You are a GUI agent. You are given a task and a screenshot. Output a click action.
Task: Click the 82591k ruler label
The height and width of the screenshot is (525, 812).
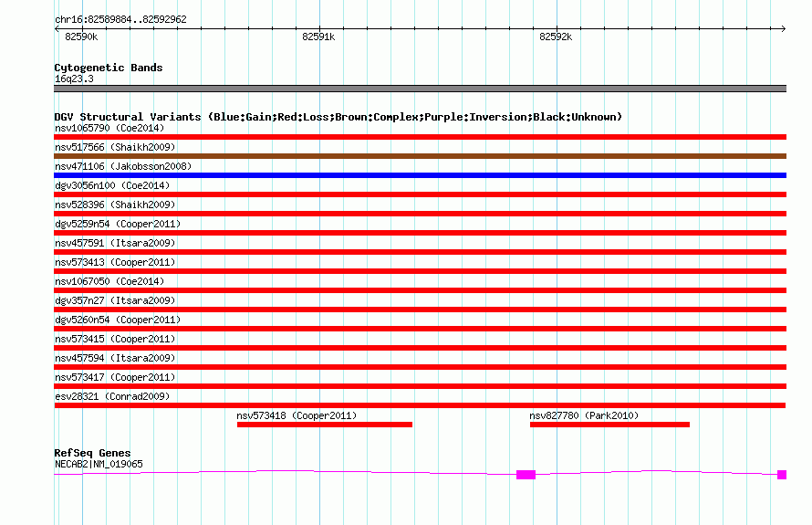click(x=318, y=37)
